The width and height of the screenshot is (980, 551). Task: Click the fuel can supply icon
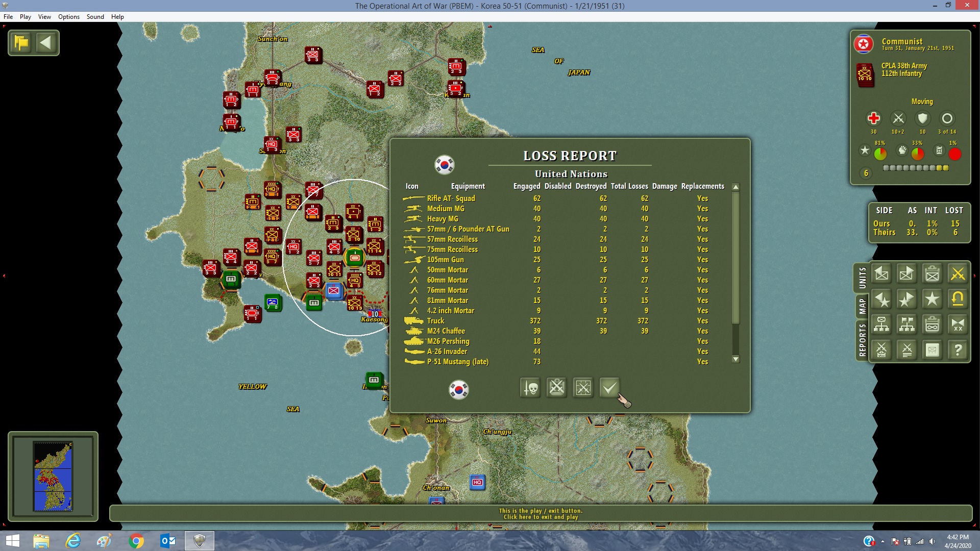pyautogui.click(x=939, y=151)
